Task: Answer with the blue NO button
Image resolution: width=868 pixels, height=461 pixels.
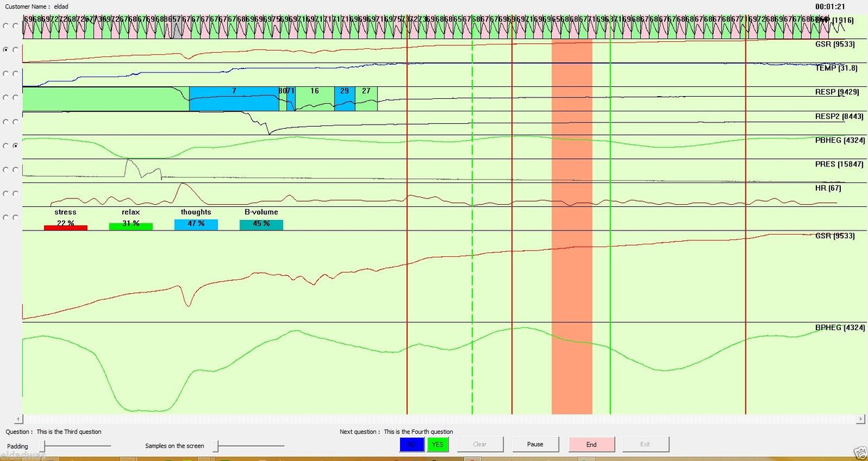Action: coord(411,444)
